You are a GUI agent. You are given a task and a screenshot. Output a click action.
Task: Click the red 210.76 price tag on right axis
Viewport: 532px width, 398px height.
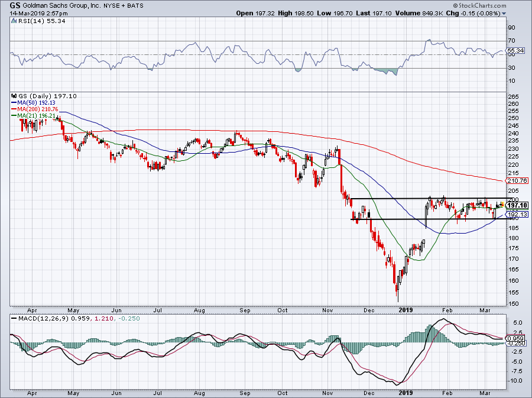517,180
